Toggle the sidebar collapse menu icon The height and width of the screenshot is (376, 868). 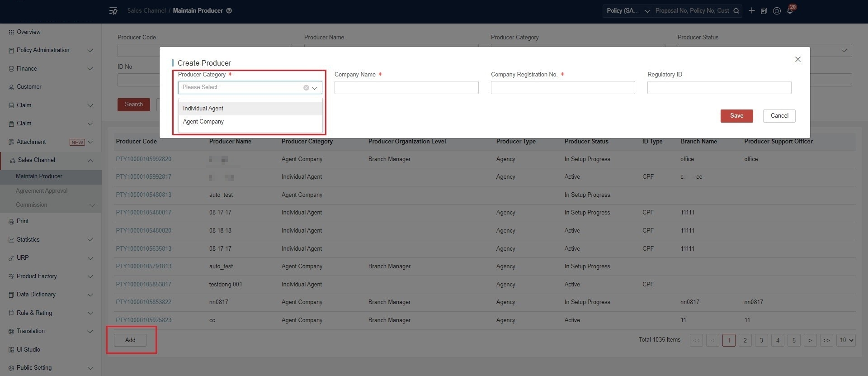(113, 10)
